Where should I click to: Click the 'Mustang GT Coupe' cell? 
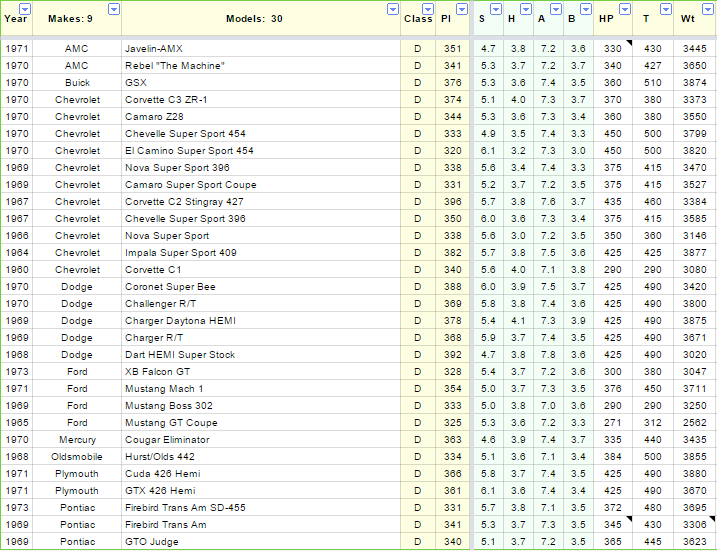click(x=261, y=423)
